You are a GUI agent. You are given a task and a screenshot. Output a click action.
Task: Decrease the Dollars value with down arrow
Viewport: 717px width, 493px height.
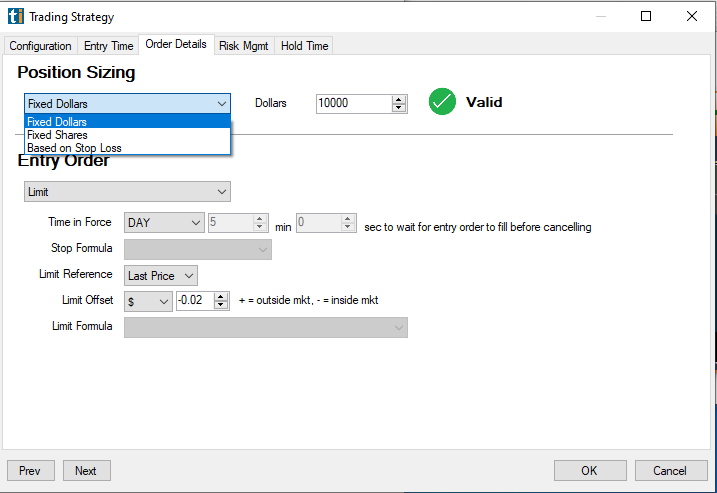coord(399,108)
